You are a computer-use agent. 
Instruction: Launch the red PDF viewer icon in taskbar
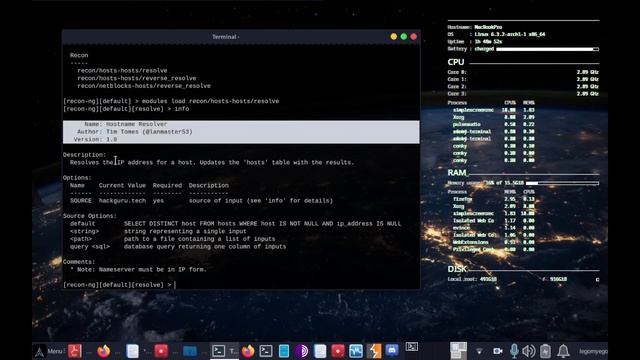(x=75, y=351)
